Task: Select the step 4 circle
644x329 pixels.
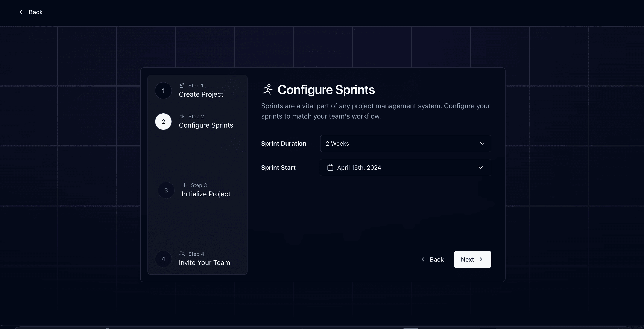Action: click(163, 259)
